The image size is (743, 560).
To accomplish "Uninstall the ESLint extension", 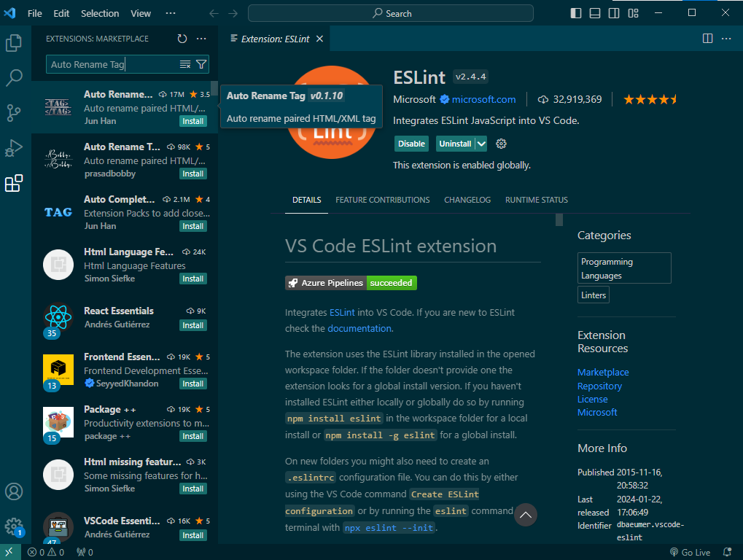I will pyautogui.click(x=455, y=144).
